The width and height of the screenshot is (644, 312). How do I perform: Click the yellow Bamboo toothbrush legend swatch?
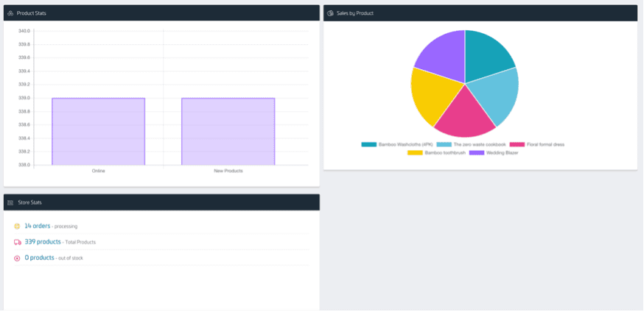415,152
